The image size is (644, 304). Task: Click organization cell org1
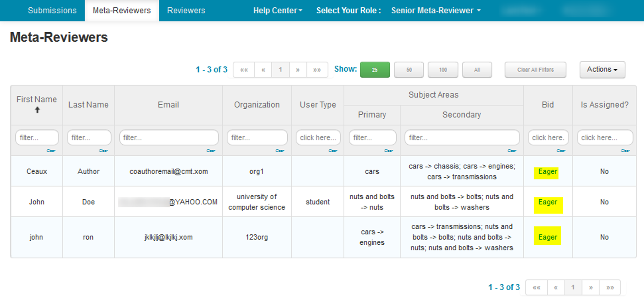257,171
